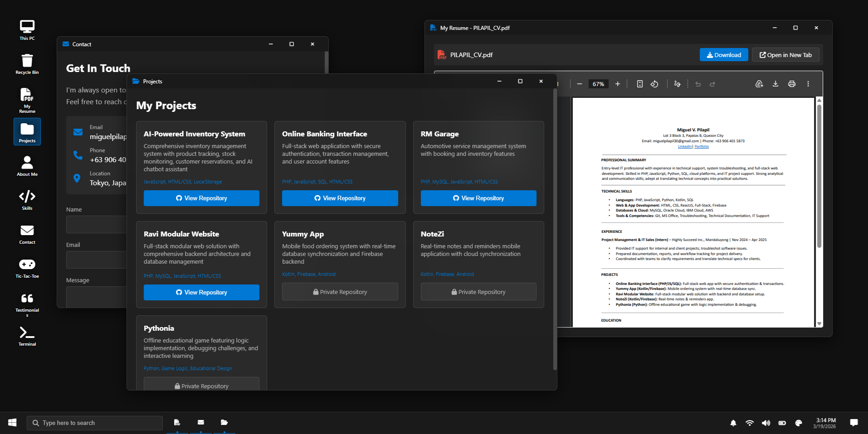Click the undo icon in the PDF toolbar
868x434 pixels.
[697, 84]
